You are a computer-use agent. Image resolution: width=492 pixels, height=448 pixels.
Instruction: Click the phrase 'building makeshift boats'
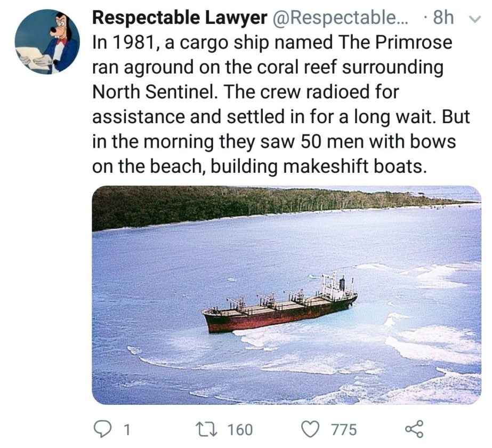point(319,166)
